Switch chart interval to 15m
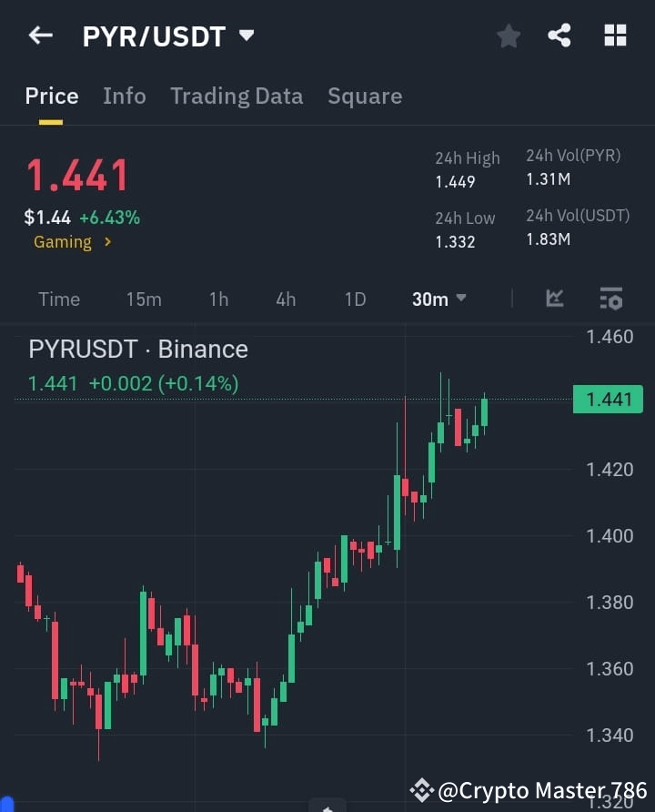Image resolution: width=655 pixels, height=812 pixels. pos(143,299)
